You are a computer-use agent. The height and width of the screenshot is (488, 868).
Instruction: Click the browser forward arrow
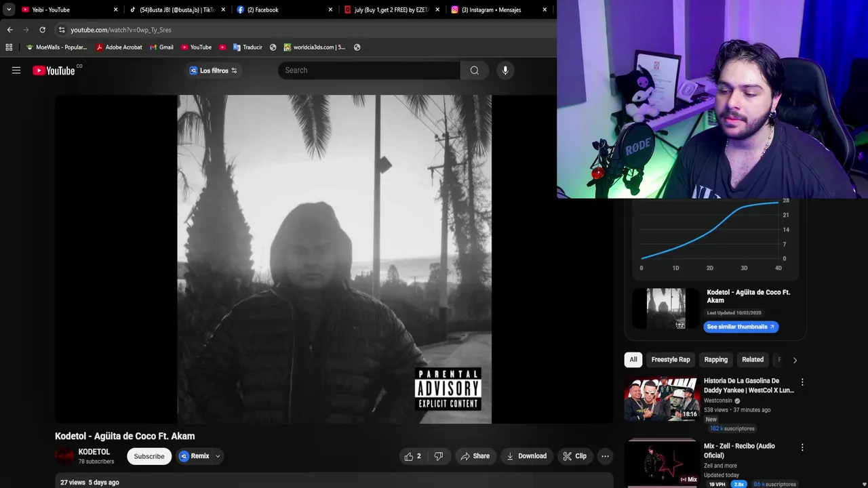point(26,30)
